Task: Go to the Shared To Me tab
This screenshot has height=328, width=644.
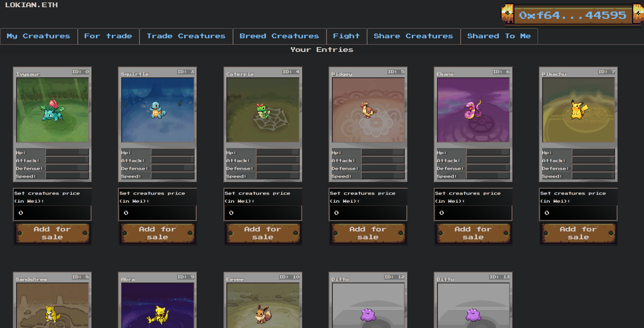Action: 499,36
